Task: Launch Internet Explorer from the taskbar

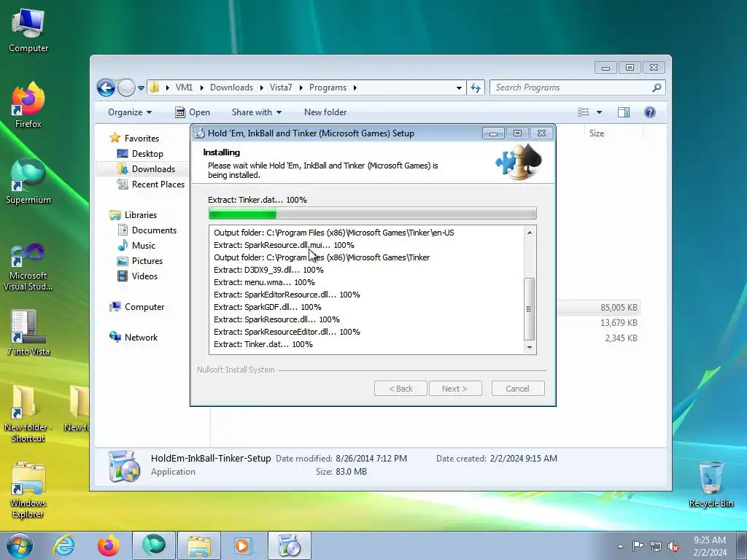Action: [64, 545]
